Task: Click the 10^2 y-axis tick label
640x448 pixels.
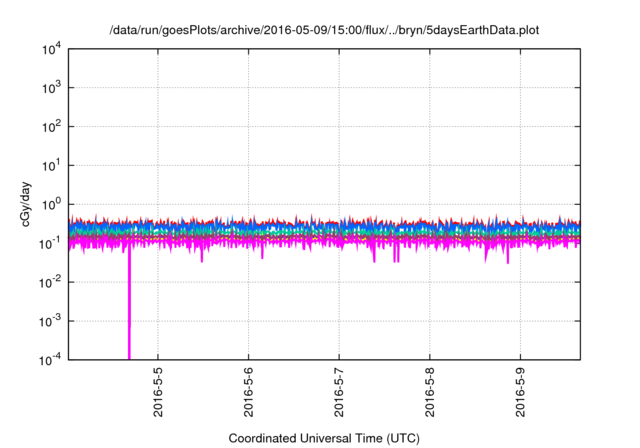Action: pos(51,127)
